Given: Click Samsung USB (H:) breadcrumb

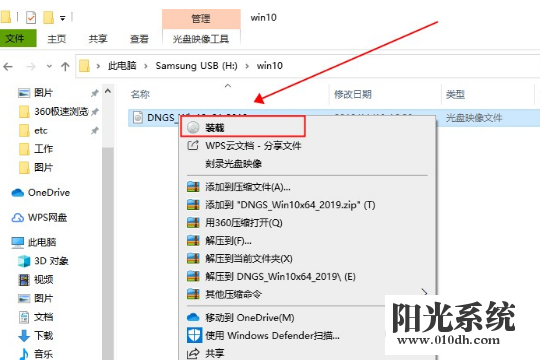Looking at the screenshot, I should pos(196,66).
